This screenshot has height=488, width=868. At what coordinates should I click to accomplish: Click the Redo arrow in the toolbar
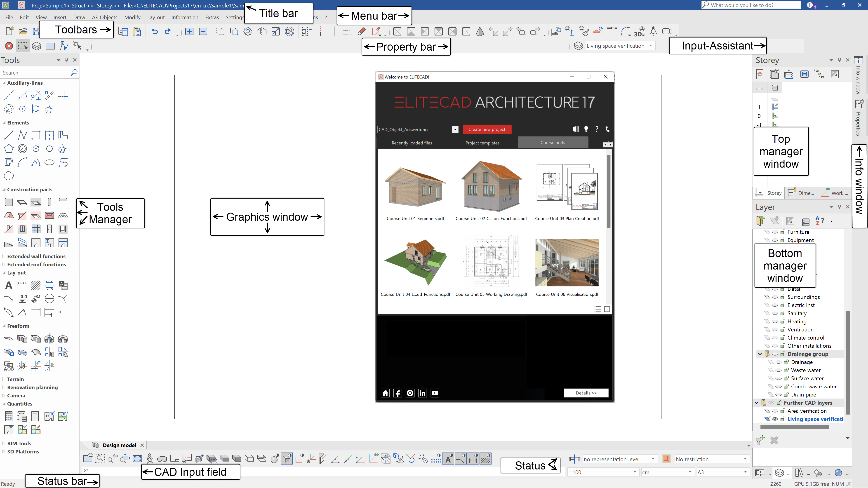pos(168,31)
